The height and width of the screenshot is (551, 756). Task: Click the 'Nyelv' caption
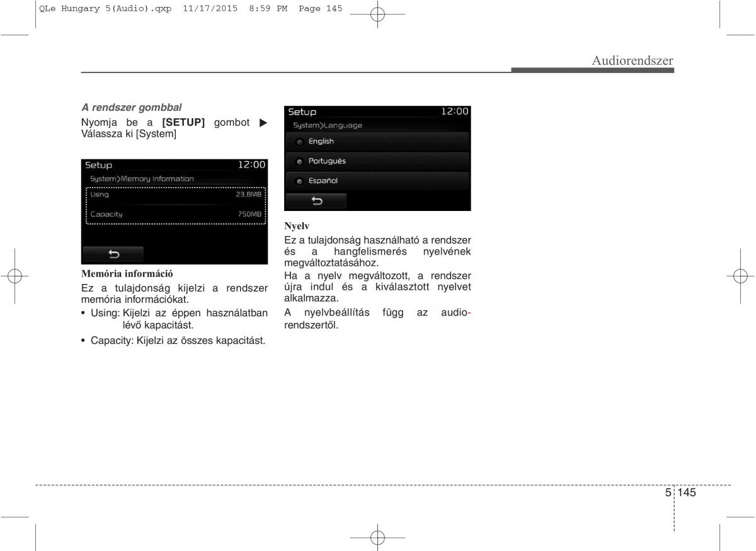[297, 225]
